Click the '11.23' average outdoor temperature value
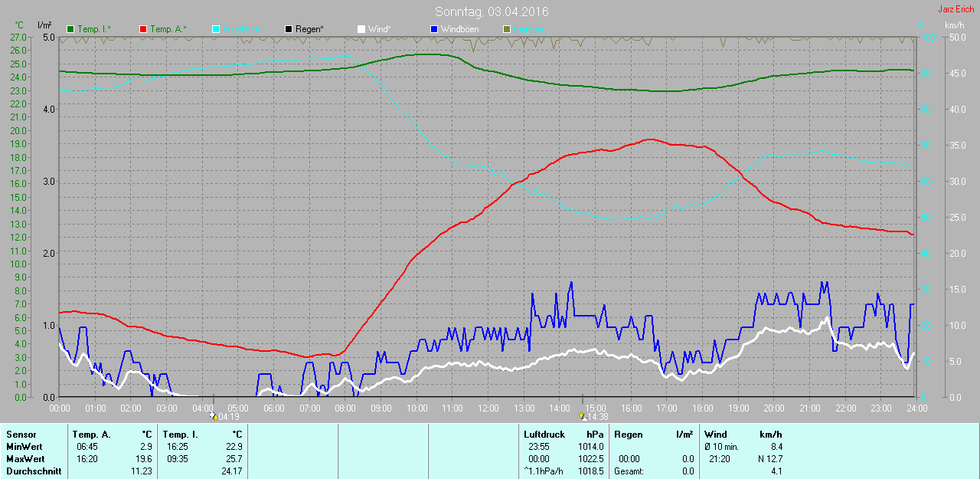Viewport: 980px width, 479px height. coord(141,471)
